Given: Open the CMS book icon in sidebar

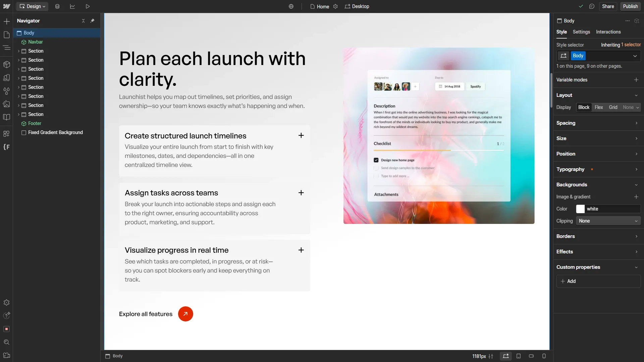Looking at the screenshot, I should click(6, 117).
